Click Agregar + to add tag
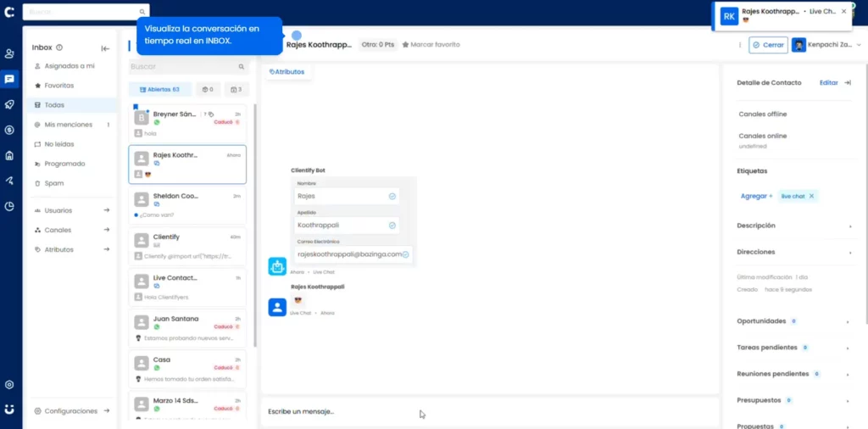The width and height of the screenshot is (868, 429). point(757,196)
